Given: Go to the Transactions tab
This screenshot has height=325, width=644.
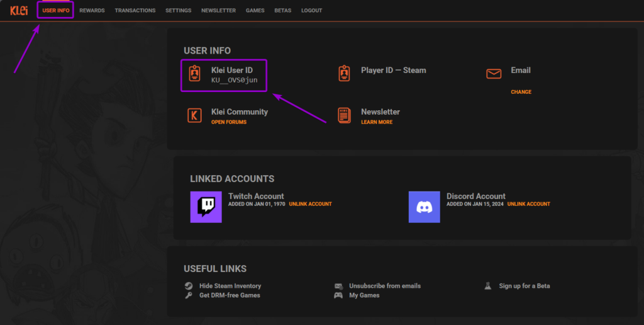Looking at the screenshot, I should coord(135,11).
